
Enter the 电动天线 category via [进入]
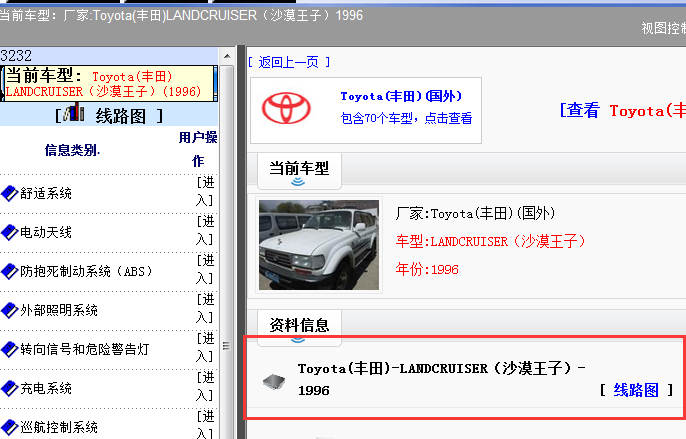coord(205,230)
